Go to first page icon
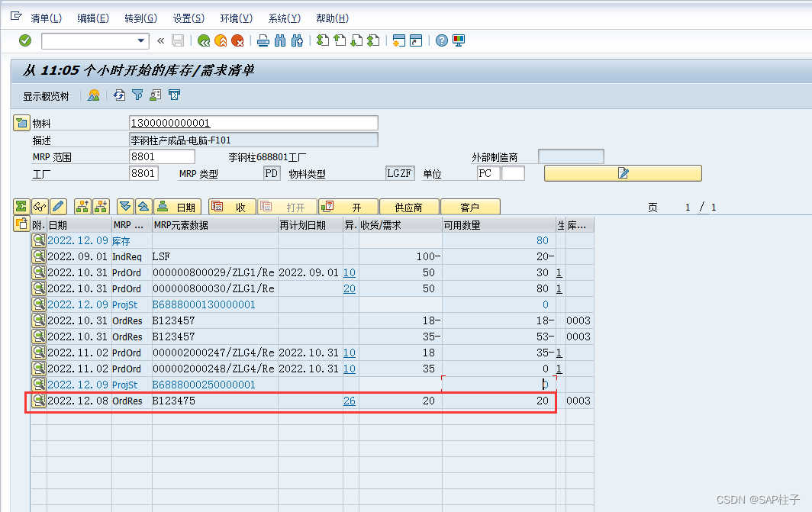 coord(323,40)
